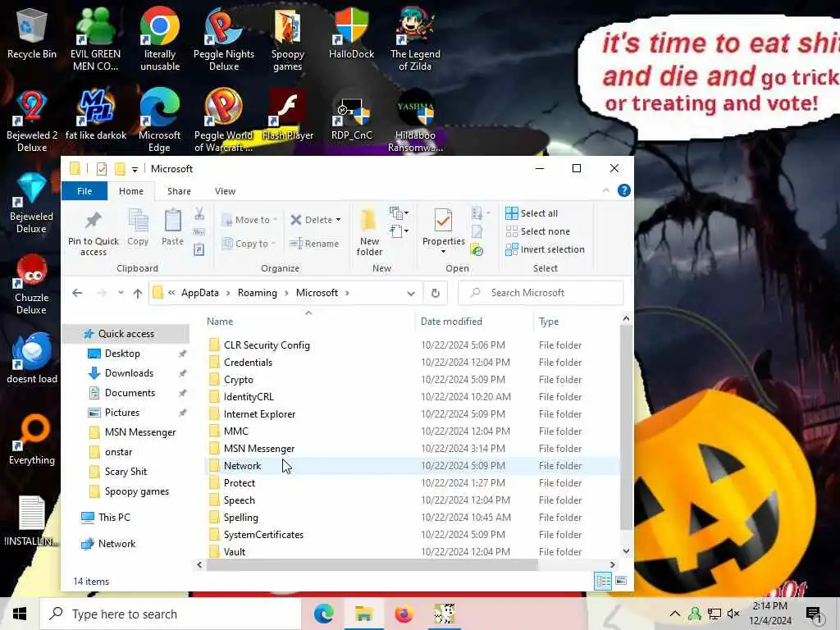Open Customize Quick Access Toolbar dropdown
The height and width of the screenshot is (630, 840).
pyautogui.click(x=135, y=169)
